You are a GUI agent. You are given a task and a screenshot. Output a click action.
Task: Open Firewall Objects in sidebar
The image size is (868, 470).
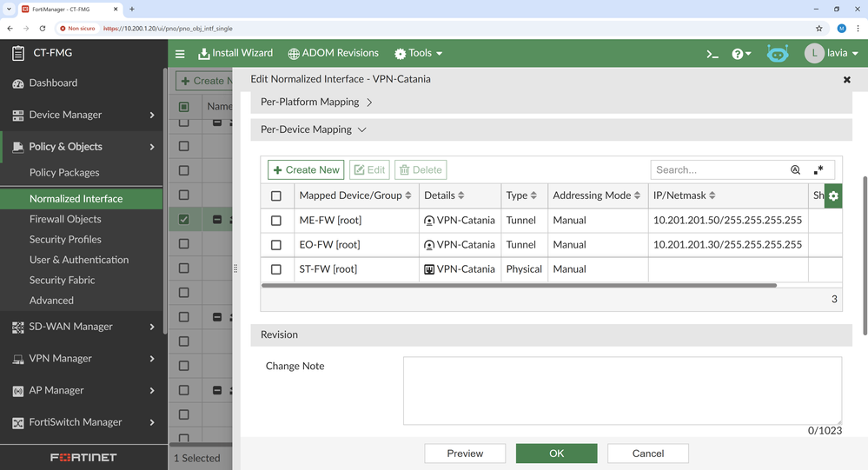pyautogui.click(x=65, y=219)
